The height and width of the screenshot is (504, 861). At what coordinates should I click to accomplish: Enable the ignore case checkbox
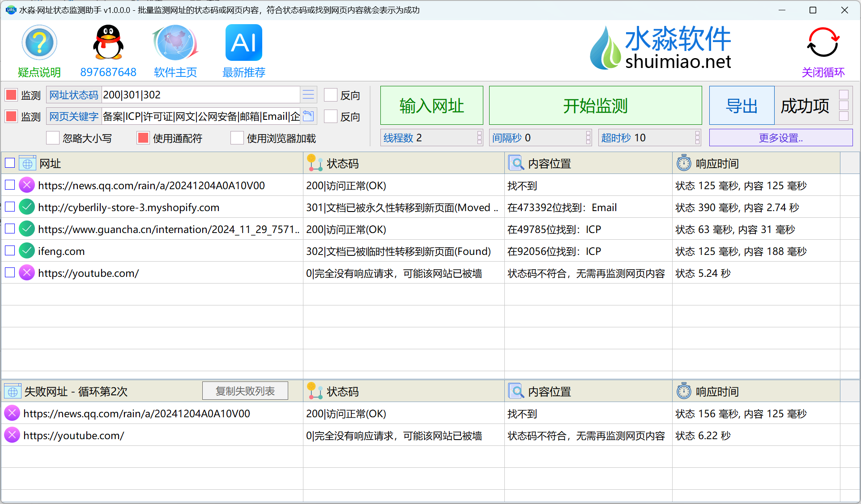(x=53, y=138)
